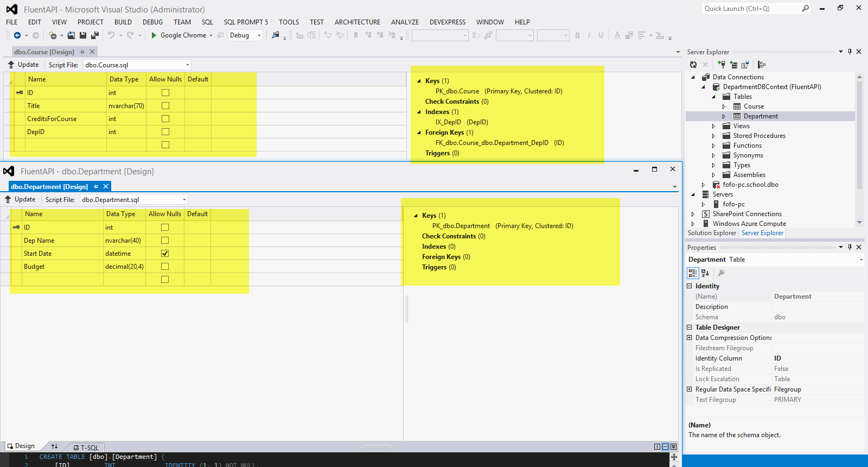Image resolution: width=868 pixels, height=467 pixels.
Task: Refresh the Server Explorer
Action: (693, 65)
